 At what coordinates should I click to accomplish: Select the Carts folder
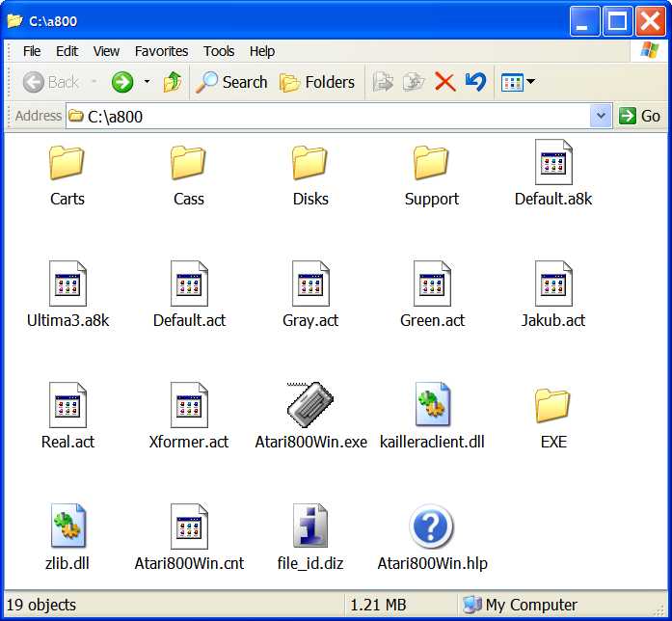(x=67, y=163)
